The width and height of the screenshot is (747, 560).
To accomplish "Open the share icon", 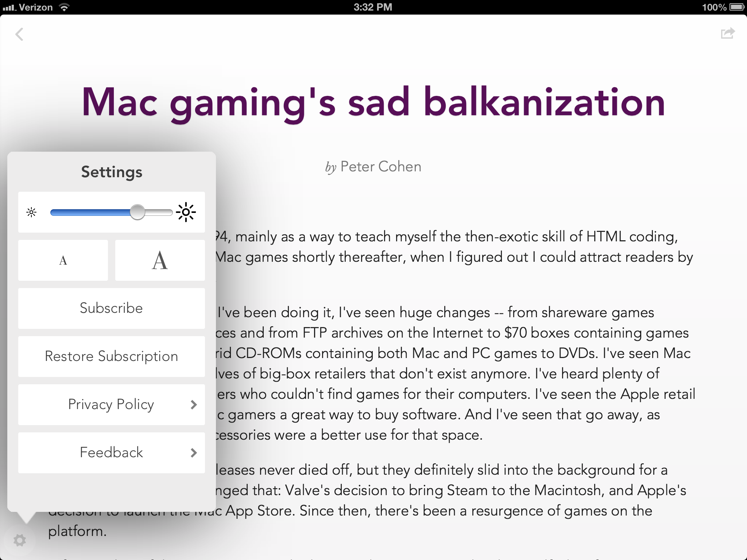I will click(x=728, y=34).
